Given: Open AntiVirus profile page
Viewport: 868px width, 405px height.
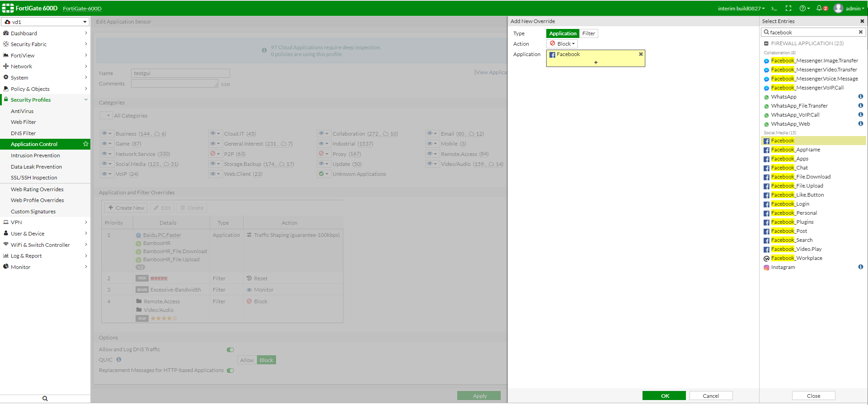Looking at the screenshot, I should [22, 111].
